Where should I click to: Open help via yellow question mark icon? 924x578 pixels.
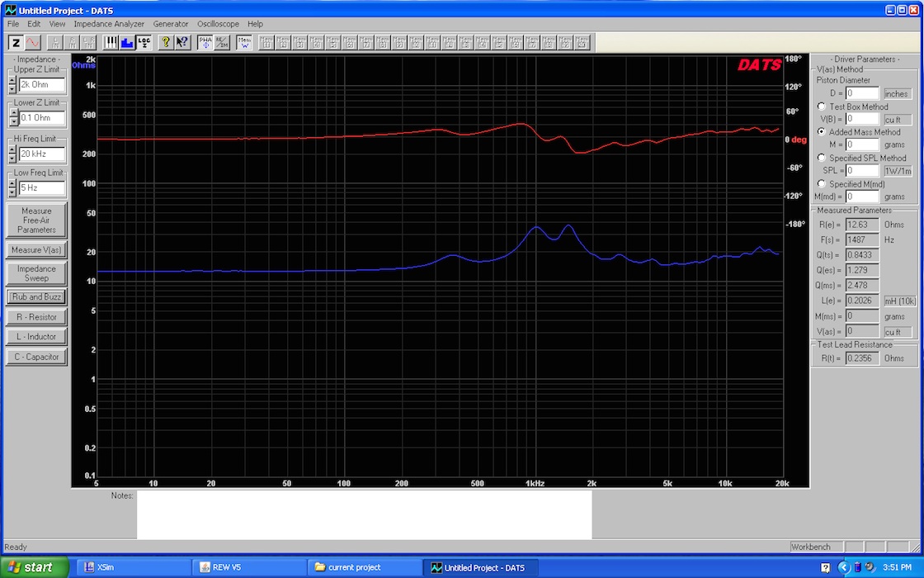166,42
